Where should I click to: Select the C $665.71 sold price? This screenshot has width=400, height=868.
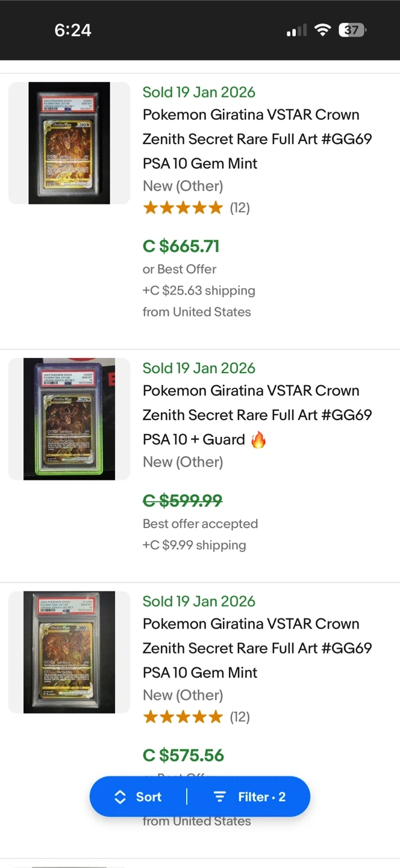click(181, 246)
